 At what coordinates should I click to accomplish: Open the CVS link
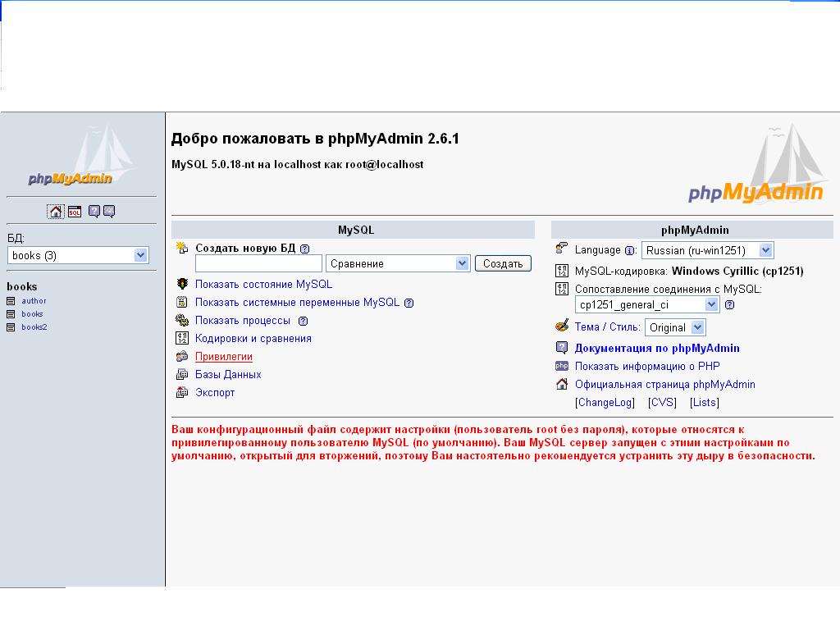662,402
